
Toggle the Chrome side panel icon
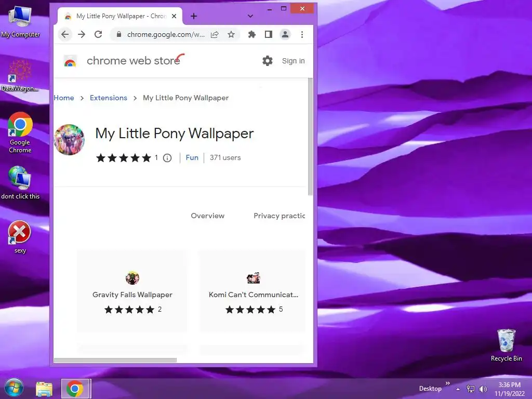point(269,34)
